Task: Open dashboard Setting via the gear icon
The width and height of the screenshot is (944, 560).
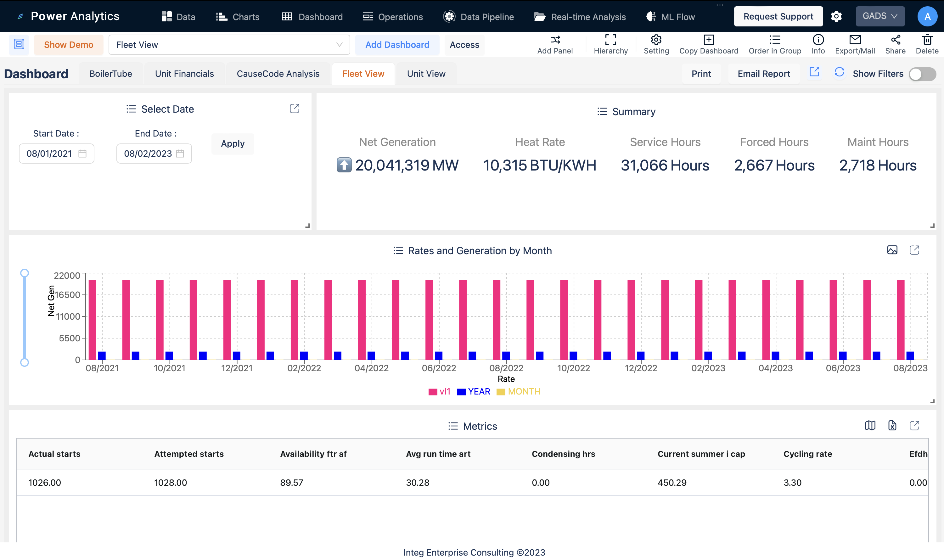Action: coord(656,40)
